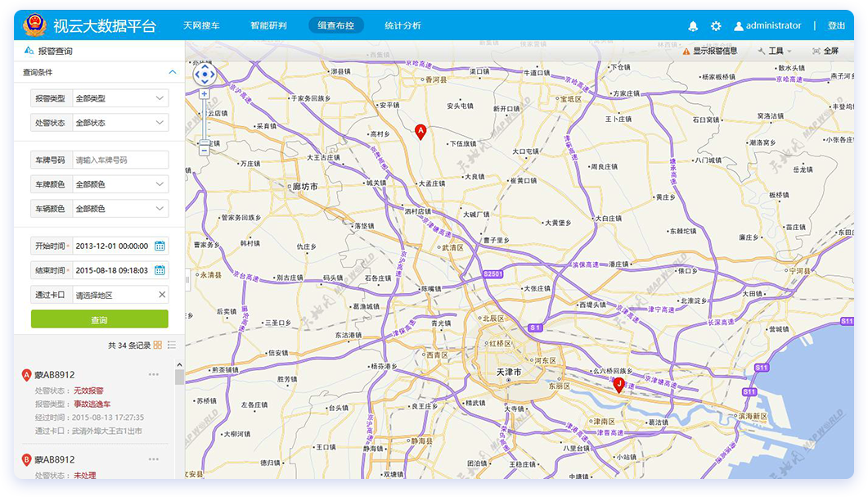
Task: Click the 报警查询 panel header icon
Action: pos(29,51)
